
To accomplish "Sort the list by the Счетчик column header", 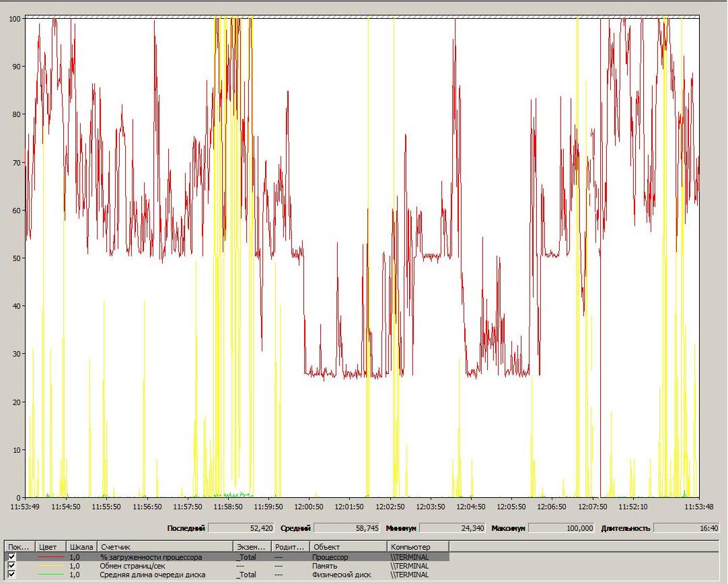I will click(165, 547).
